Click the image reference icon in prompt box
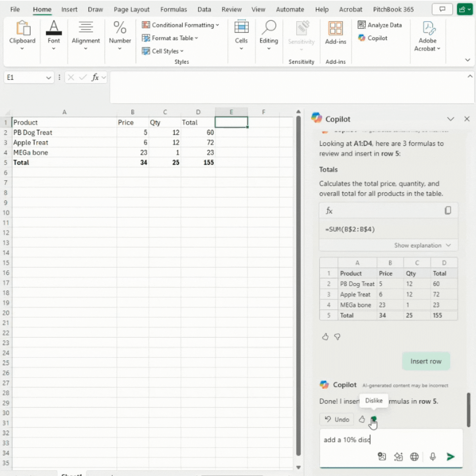The width and height of the screenshot is (476, 476). click(x=382, y=456)
